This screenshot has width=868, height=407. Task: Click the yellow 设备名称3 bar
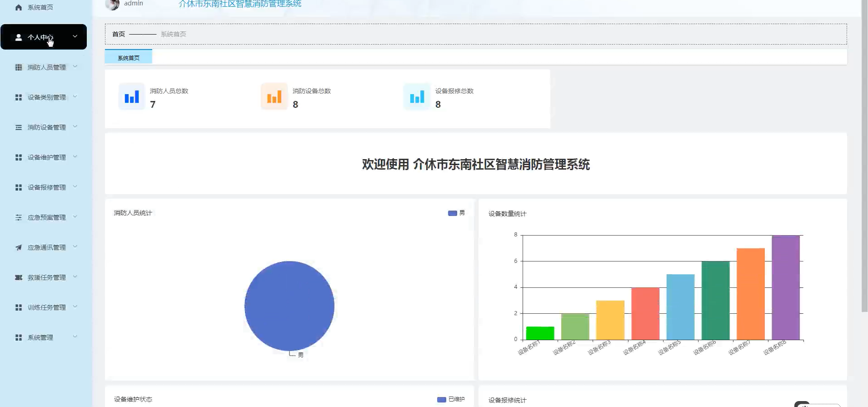point(610,320)
